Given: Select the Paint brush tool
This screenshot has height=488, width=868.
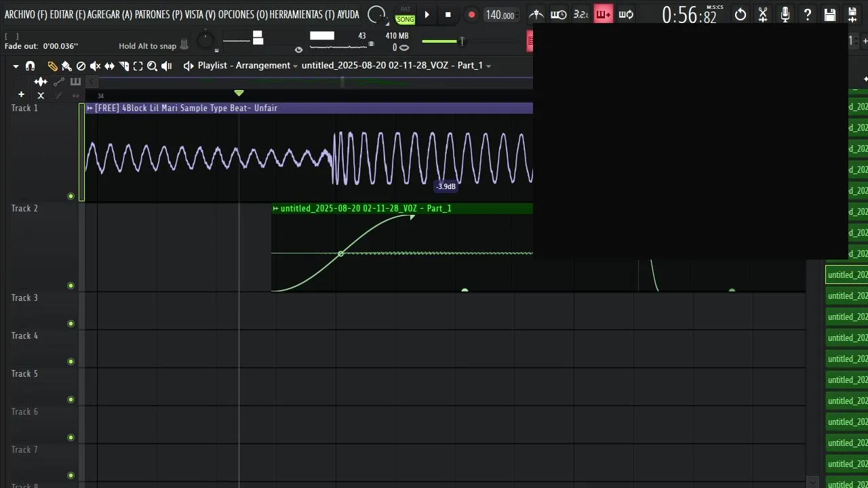Looking at the screenshot, I should pyautogui.click(x=66, y=66).
